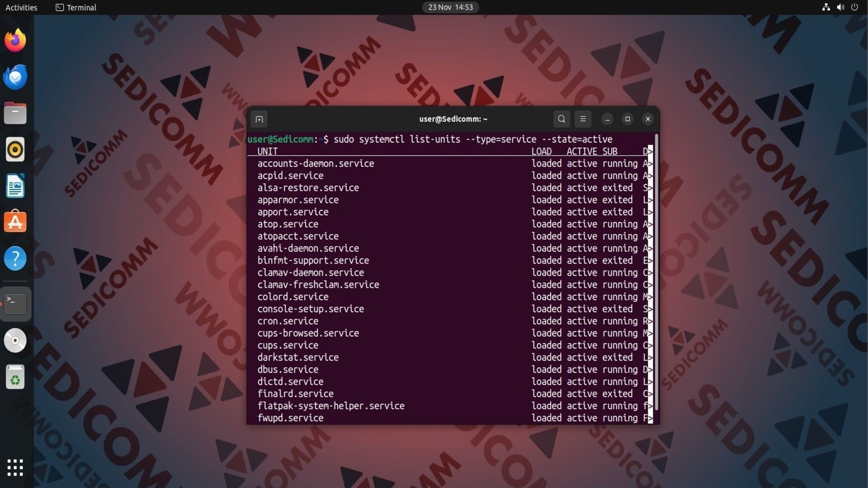The image size is (868, 488).
Task: Click clamav-daemon.service in the output
Action: [x=311, y=272]
